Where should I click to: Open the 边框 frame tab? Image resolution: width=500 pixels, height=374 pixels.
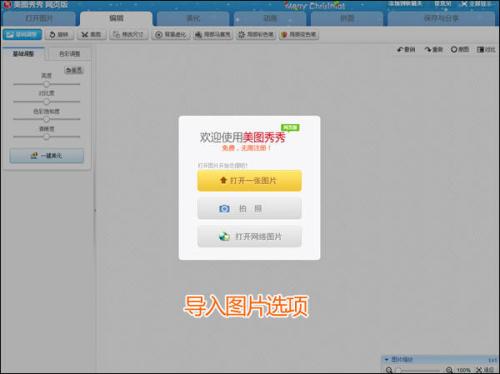[270, 19]
